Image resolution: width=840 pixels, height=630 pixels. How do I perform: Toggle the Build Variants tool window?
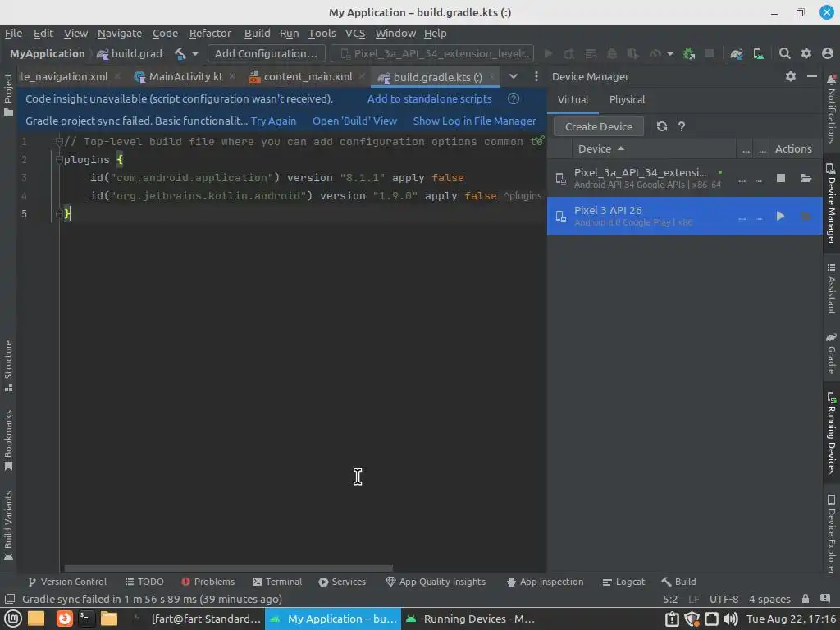click(8, 526)
